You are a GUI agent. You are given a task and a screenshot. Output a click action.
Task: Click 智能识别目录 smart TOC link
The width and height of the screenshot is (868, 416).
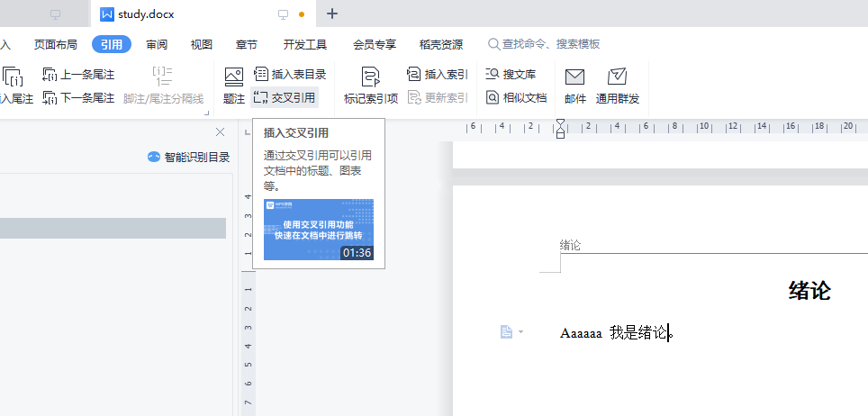click(189, 158)
